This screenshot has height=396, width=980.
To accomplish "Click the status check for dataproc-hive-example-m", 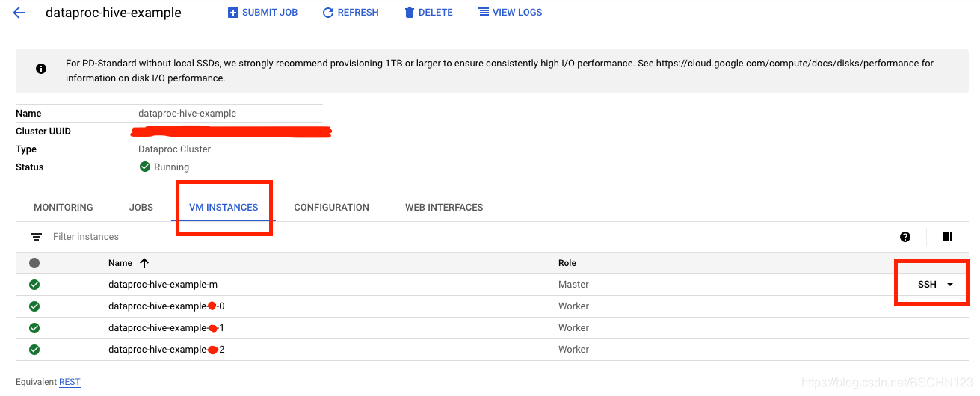I will 34,285.
